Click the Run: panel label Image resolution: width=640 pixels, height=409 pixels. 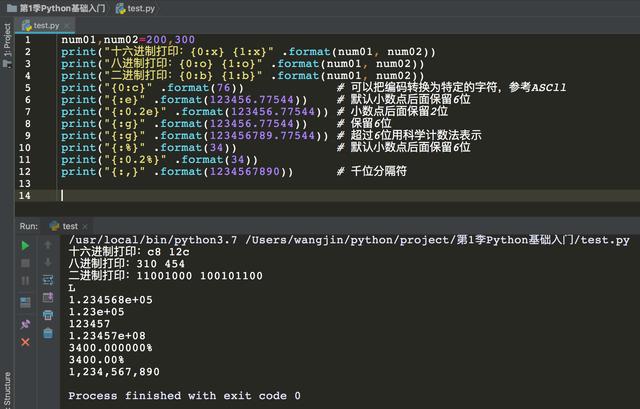tap(29, 226)
